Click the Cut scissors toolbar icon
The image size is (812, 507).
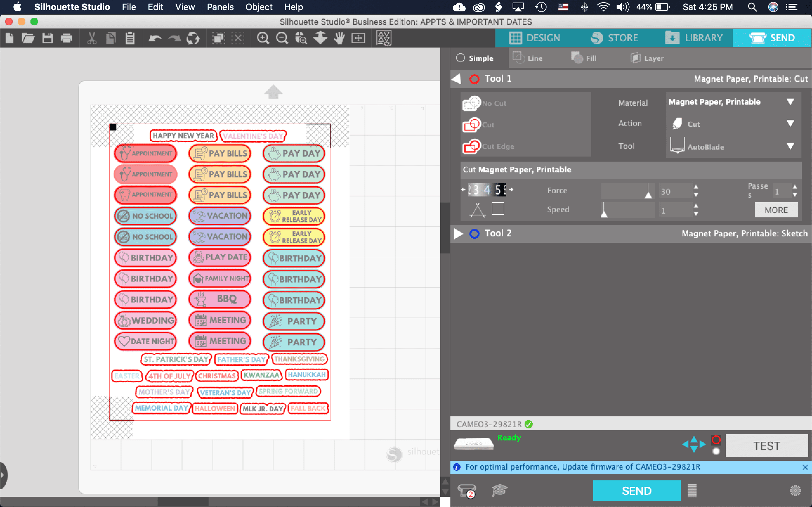92,38
